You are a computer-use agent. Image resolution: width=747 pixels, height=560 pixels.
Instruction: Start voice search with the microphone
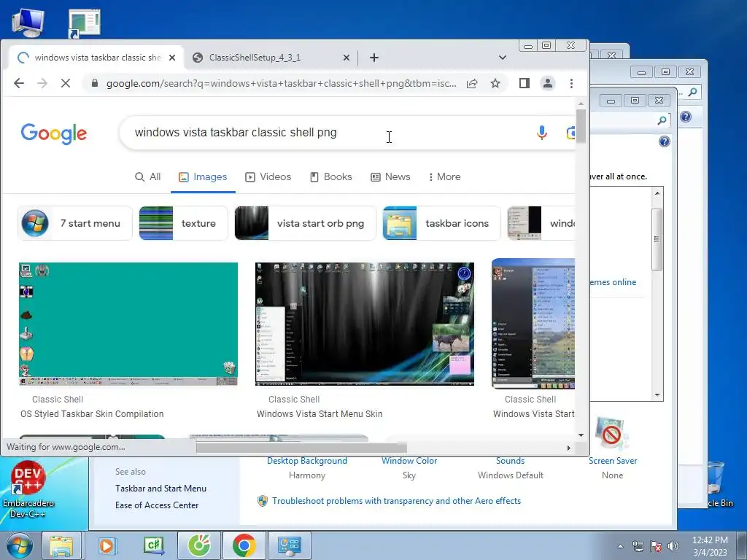pyautogui.click(x=542, y=133)
